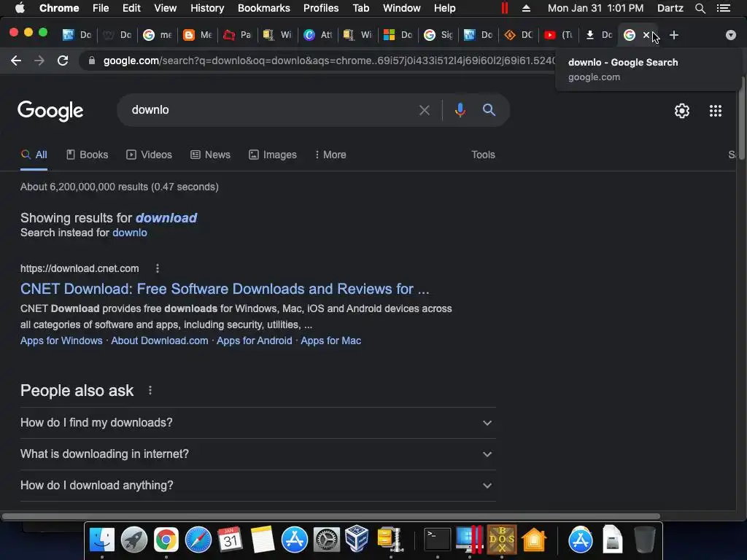Click the padlock site info icon
Viewport: 747px width, 560px height.
[92, 61]
